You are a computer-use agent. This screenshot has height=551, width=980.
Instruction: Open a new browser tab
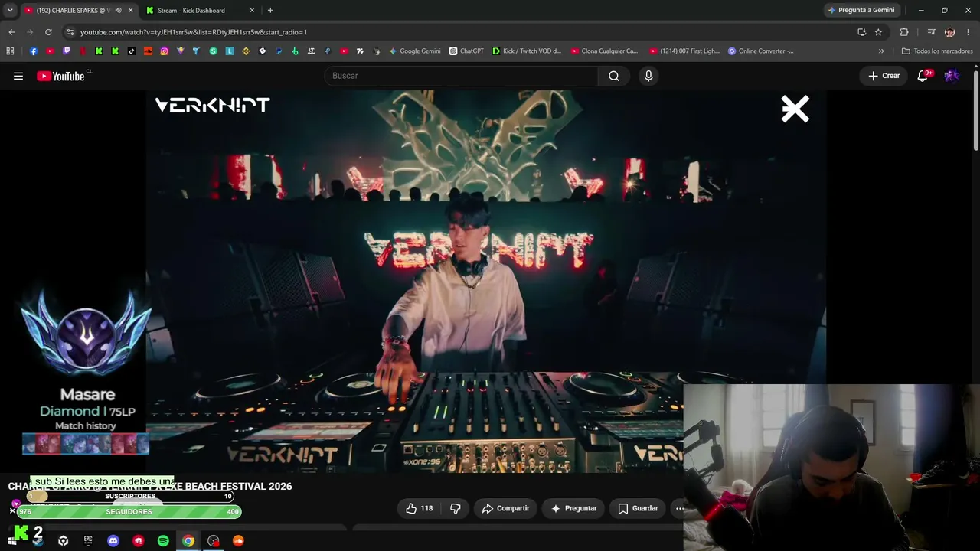click(270, 11)
